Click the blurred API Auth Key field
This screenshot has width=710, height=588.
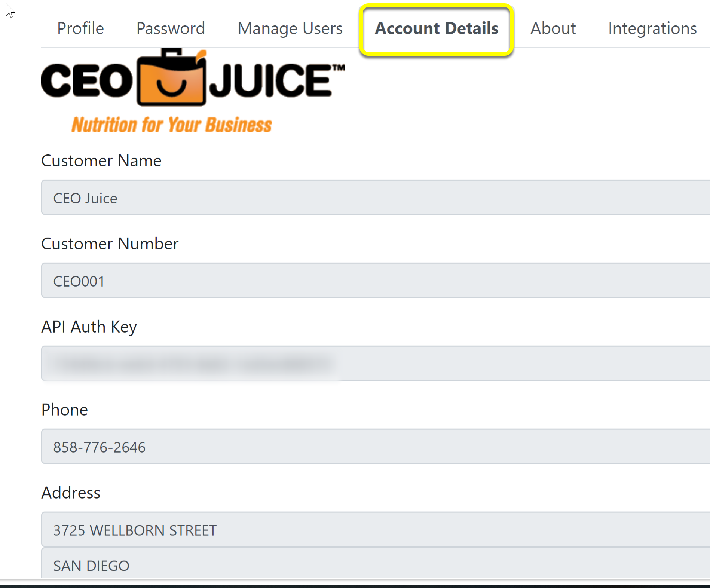(376, 364)
